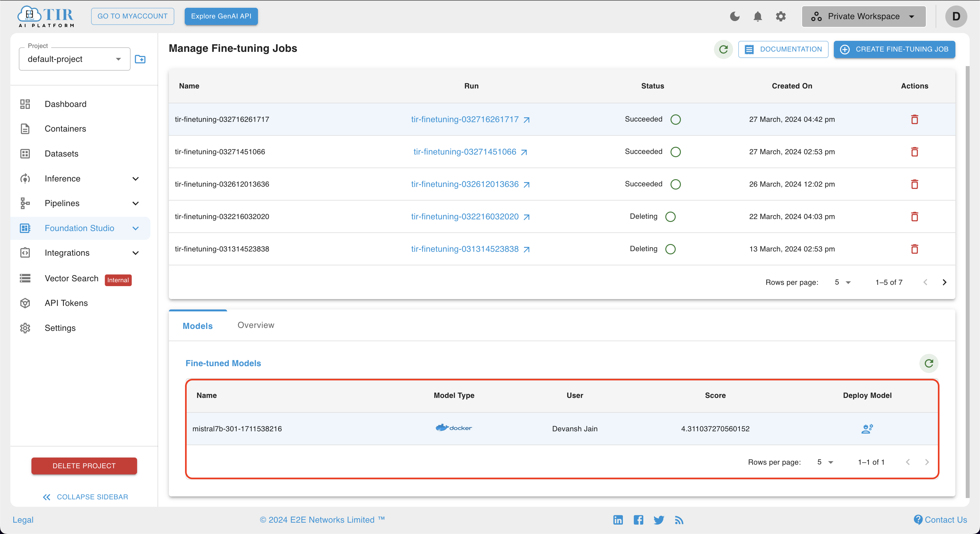Deploy the mistral7b-301-1711538216 model
The width and height of the screenshot is (980, 534).
click(x=867, y=429)
